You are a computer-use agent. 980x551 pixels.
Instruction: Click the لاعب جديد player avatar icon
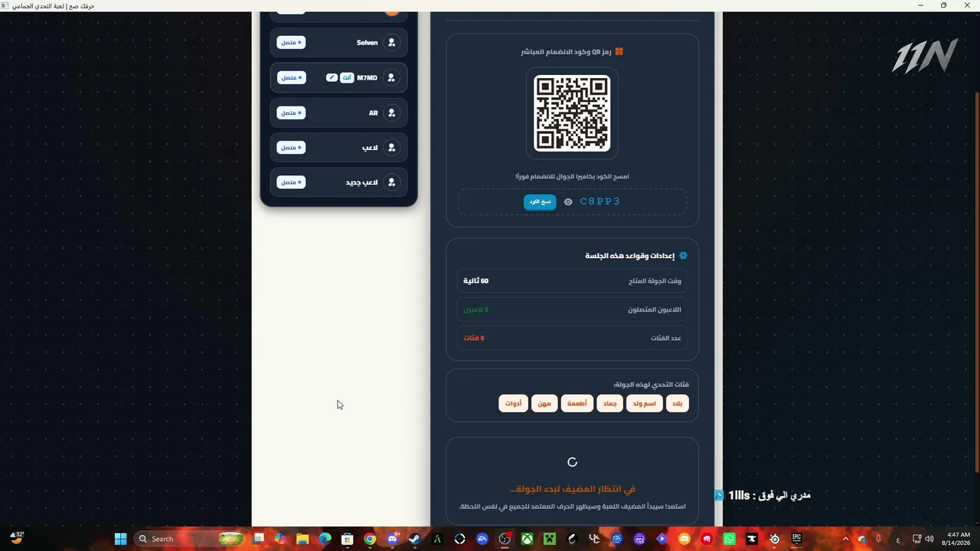pyautogui.click(x=392, y=182)
